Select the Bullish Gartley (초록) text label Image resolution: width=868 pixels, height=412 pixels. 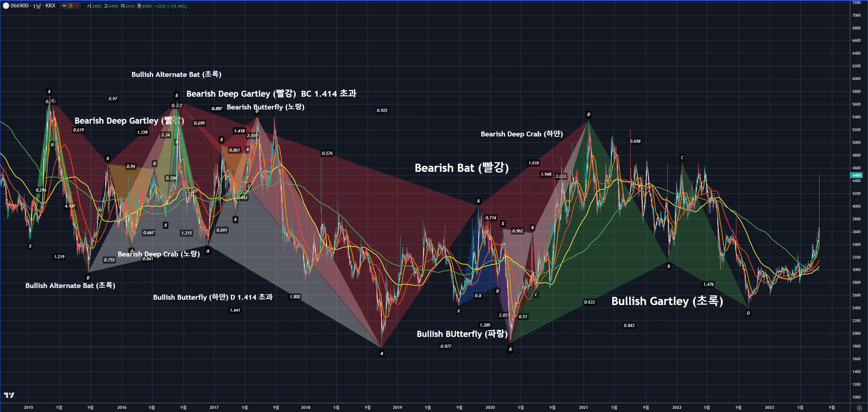point(667,301)
